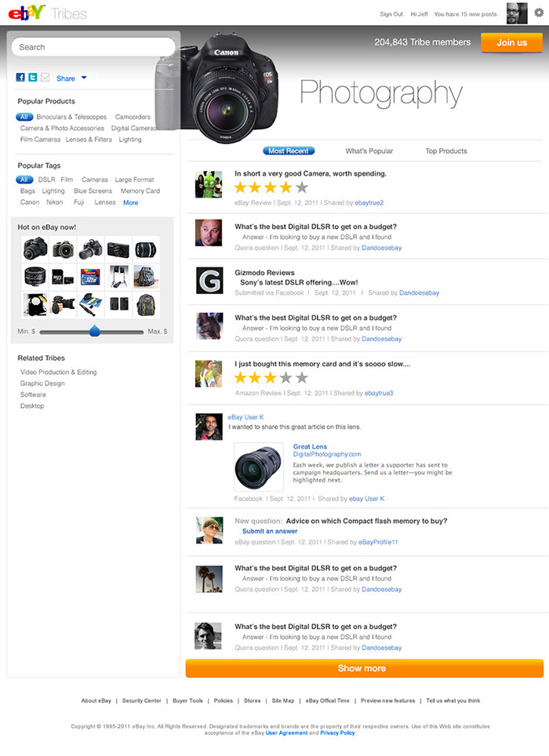
Task: Share via the Facebook icon
Action: 20,77
